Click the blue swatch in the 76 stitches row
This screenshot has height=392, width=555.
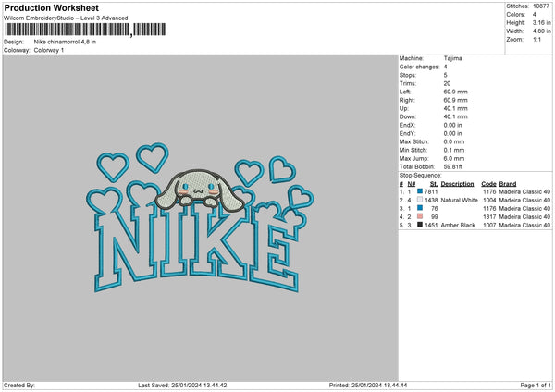[x=420, y=208]
